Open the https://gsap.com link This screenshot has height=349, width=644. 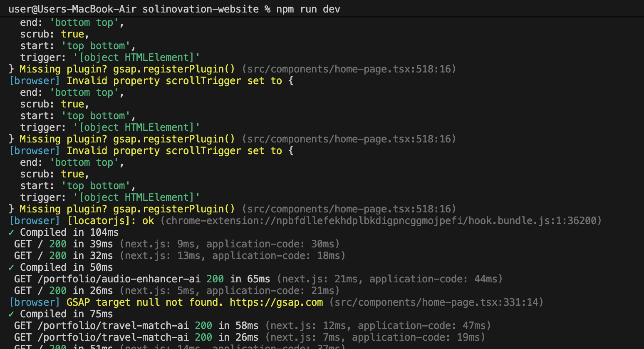click(x=276, y=302)
